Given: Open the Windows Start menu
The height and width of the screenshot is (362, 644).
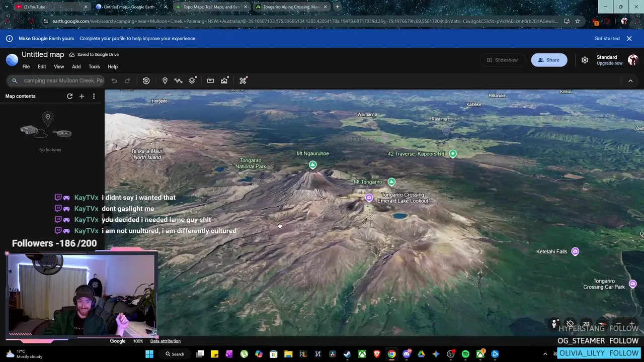Looking at the screenshot, I should [149, 354].
